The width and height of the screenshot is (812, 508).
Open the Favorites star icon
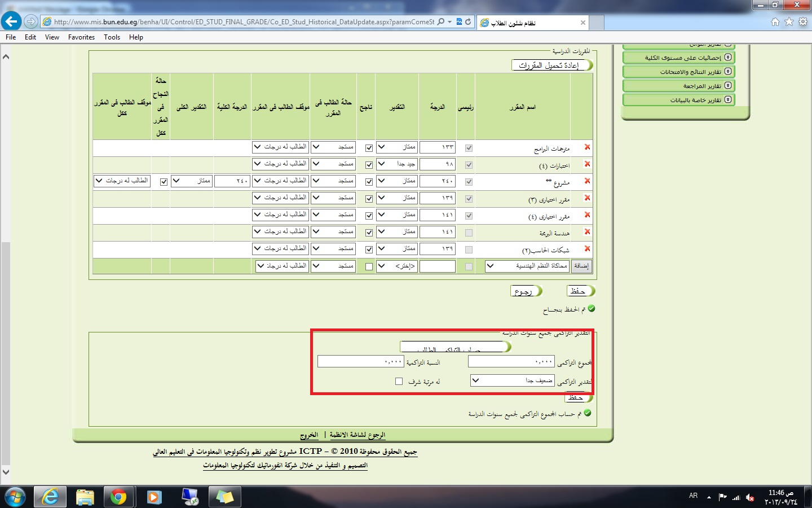tap(789, 21)
